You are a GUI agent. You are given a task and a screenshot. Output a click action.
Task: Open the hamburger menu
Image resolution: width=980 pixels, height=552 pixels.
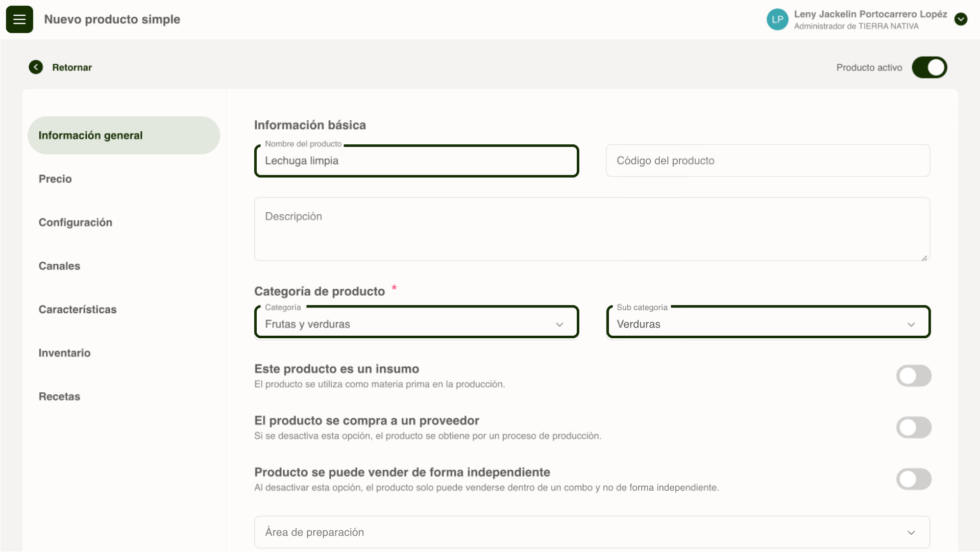(x=19, y=19)
